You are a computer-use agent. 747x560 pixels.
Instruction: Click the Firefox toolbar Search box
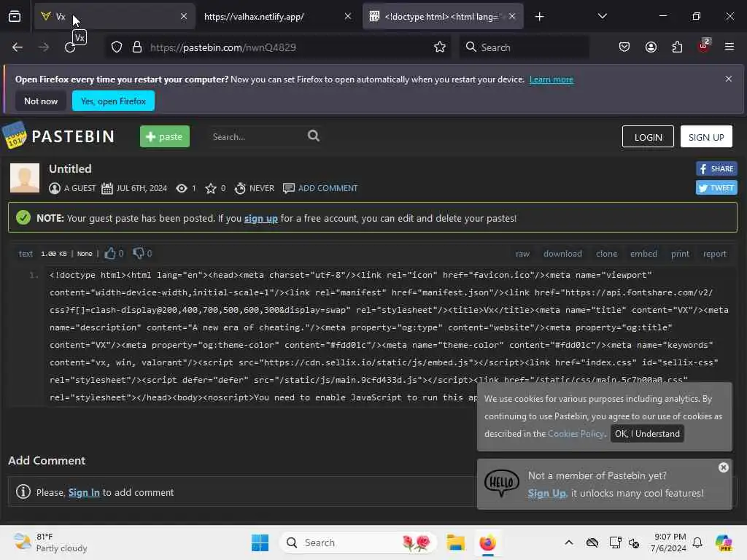point(524,47)
